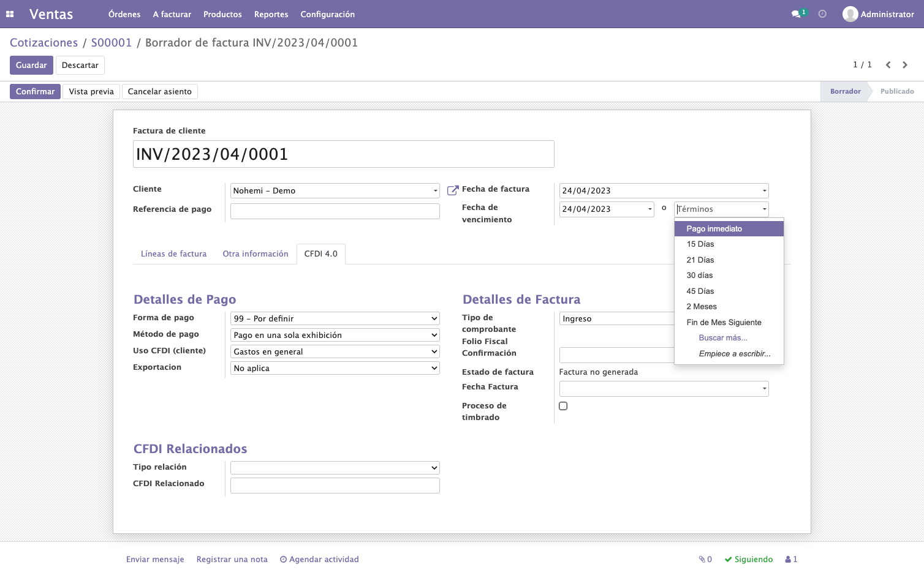Screen dimensions: 924x578
Task: Open customer external link icon
Action: pos(453,190)
